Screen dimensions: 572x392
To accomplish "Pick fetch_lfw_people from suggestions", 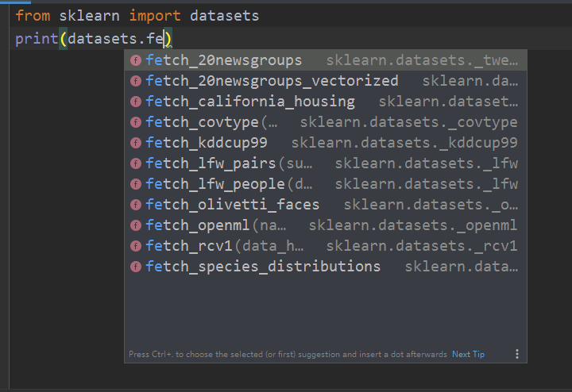I will [x=326, y=184].
